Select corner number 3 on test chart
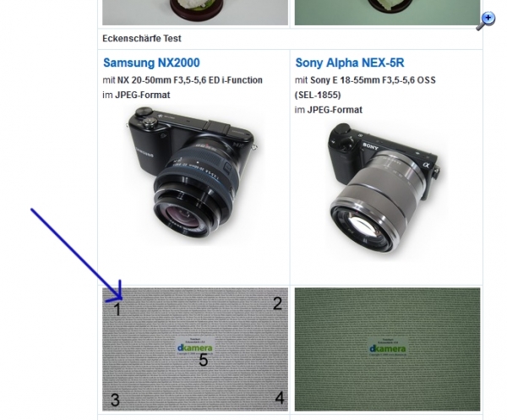This screenshot has width=507, height=420. tap(115, 400)
